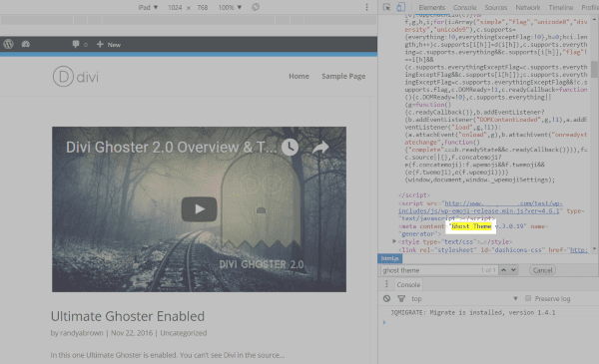Image resolution: width=599 pixels, height=364 pixels.
Task: Click the post date Nov 22, 2016
Action: (132, 333)
